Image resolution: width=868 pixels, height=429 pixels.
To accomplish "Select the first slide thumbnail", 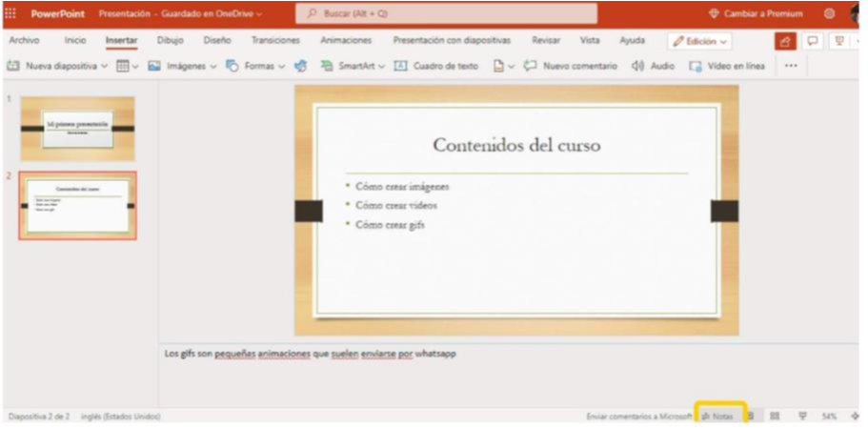I will [x=77, y=128].
